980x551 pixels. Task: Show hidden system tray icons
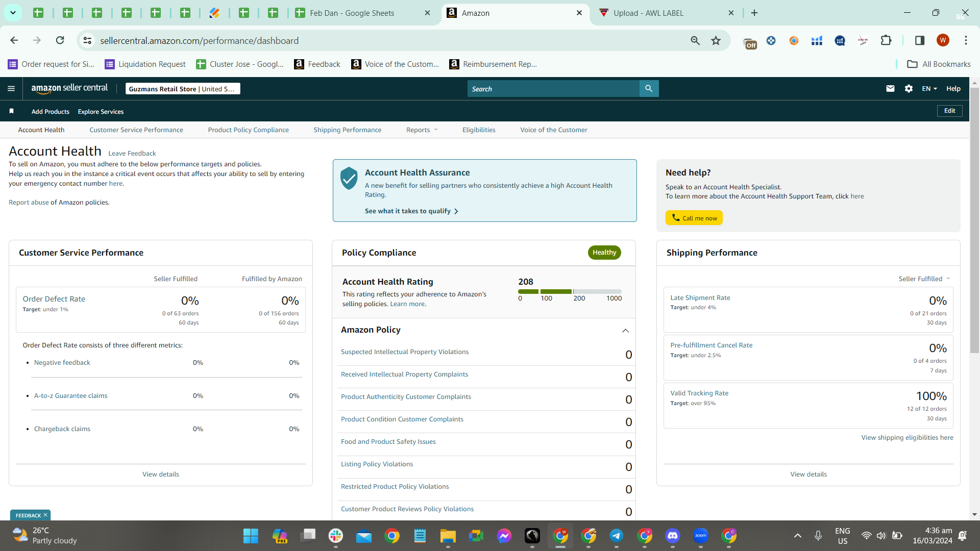(x=797, y=536)
